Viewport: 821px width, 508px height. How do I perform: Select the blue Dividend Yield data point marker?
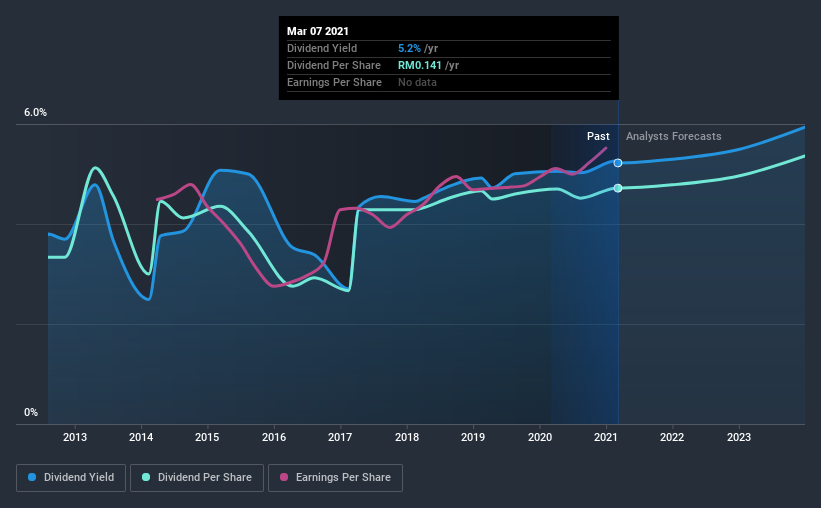click(618, 163)
